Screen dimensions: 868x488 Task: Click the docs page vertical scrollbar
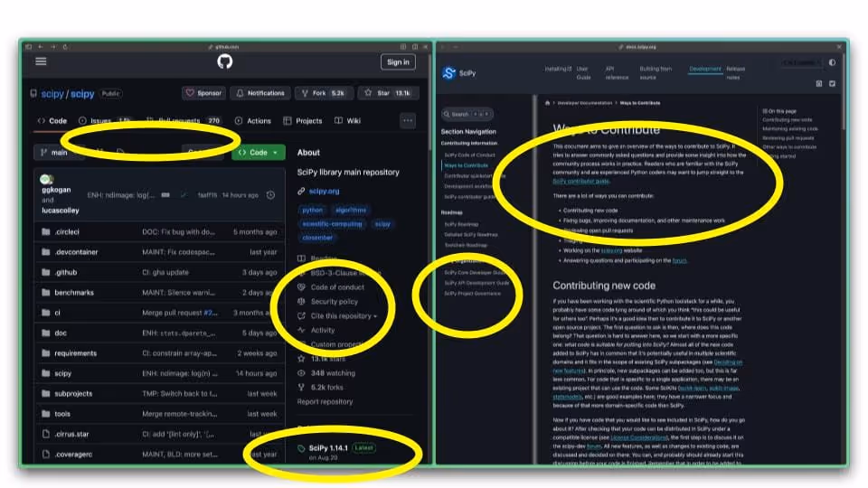[843, 91]
